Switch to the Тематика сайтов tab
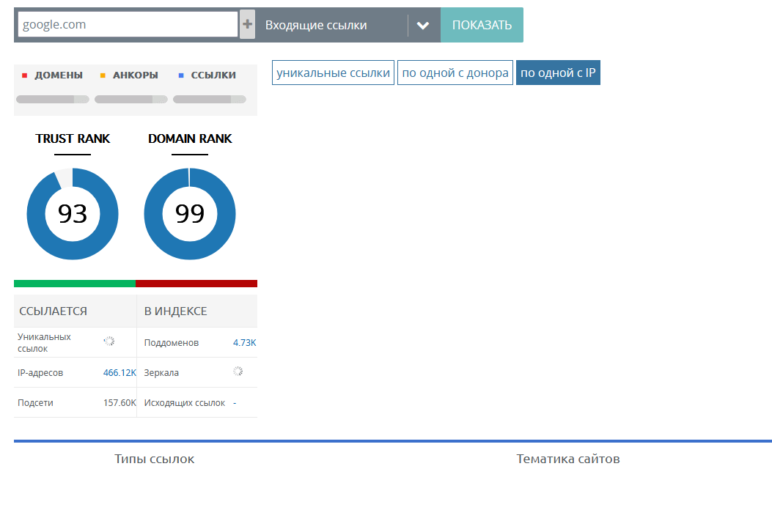The image size is (772, 532). click(x=567, y=459)
